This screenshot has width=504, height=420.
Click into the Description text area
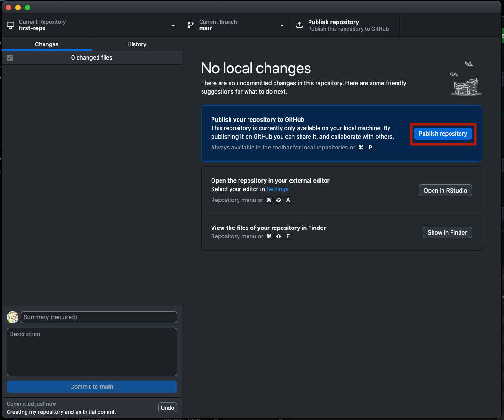pyautogui.click(x=92, y=352)
